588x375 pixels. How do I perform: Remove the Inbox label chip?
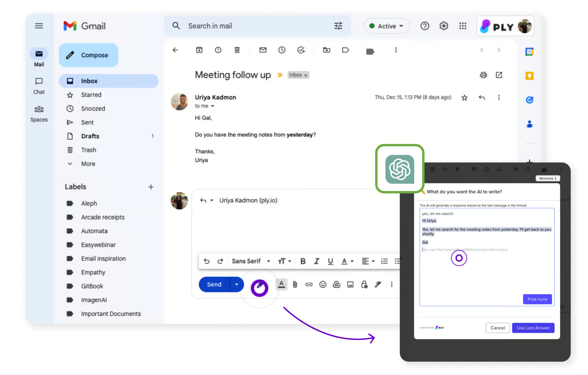pos(306,75)
